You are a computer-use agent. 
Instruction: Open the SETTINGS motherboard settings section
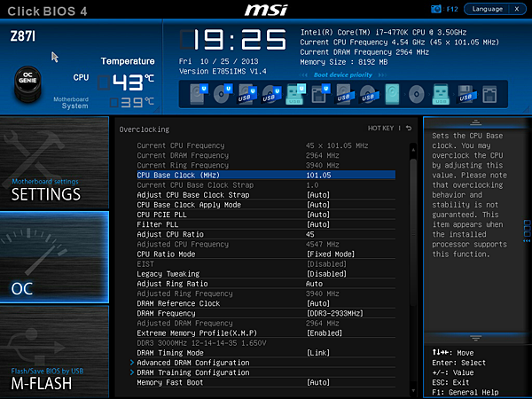click(x=54, y=162)
